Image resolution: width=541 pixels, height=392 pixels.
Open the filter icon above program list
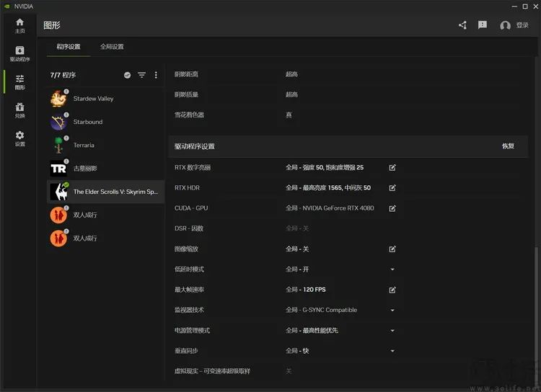141,75
